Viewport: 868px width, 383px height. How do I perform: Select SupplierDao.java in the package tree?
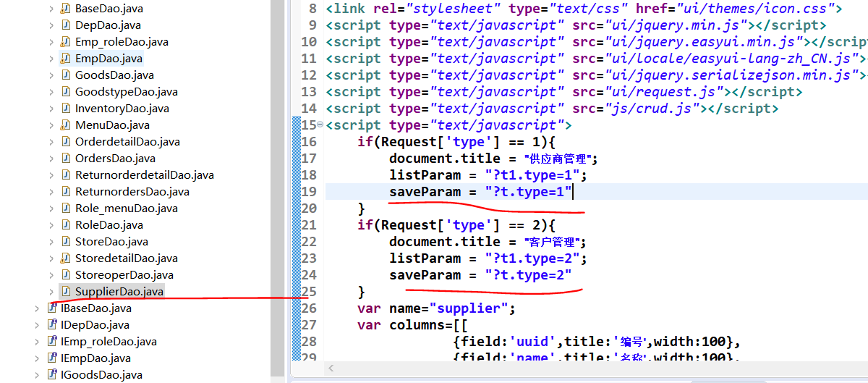tap(119, 292)
